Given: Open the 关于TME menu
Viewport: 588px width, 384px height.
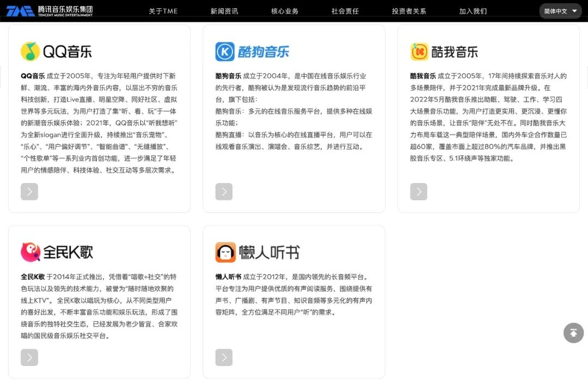Looking at the screenshot, I should tap(163, 11).
